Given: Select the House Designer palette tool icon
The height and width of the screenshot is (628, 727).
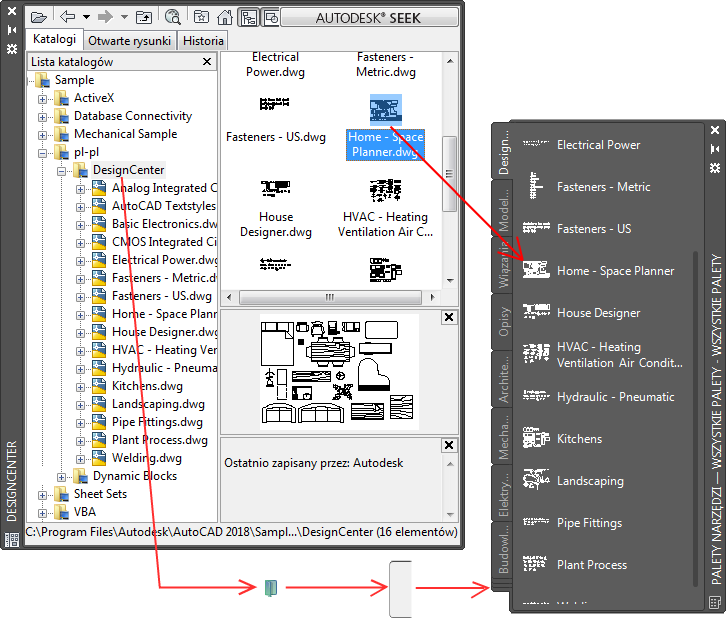Looking at the screenshot, I should (536, 311).
